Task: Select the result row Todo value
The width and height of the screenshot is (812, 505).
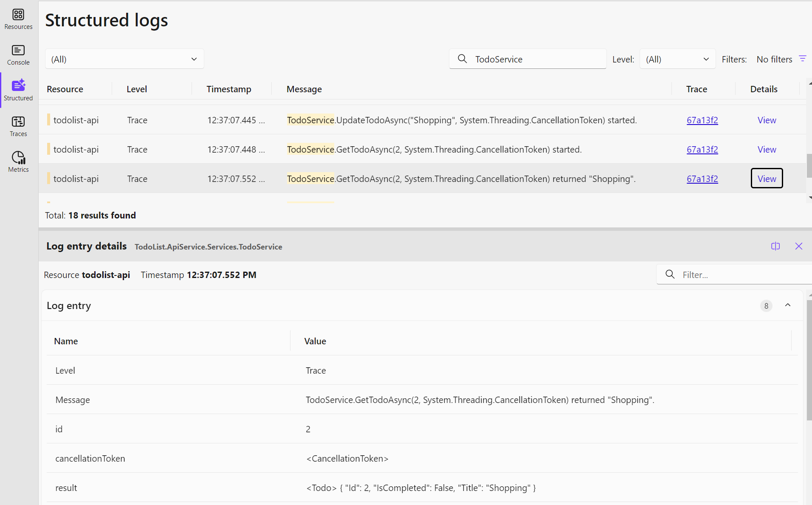Action: tap(421, 488)
